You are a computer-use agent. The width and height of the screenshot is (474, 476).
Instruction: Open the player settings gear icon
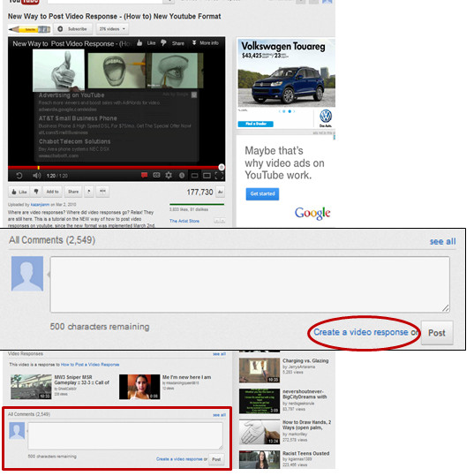coord(169,175)
